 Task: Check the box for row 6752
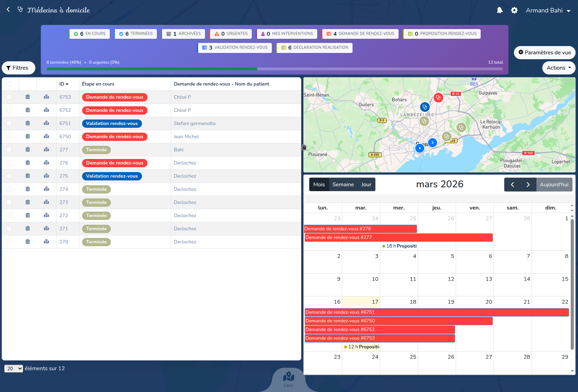pos(9,110)
